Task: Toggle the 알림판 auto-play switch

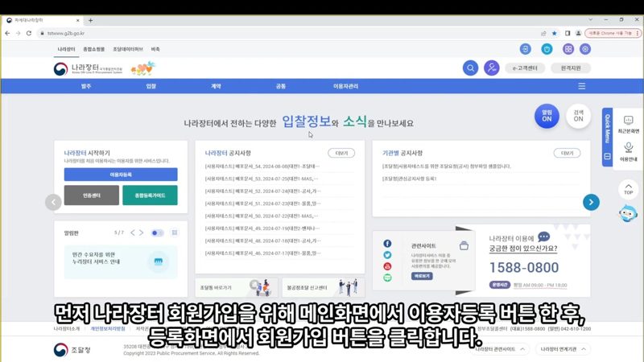Action: click(x=157, y=233)
